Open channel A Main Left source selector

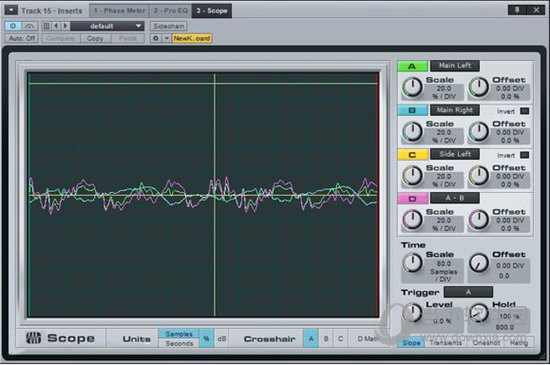(455, 66)
